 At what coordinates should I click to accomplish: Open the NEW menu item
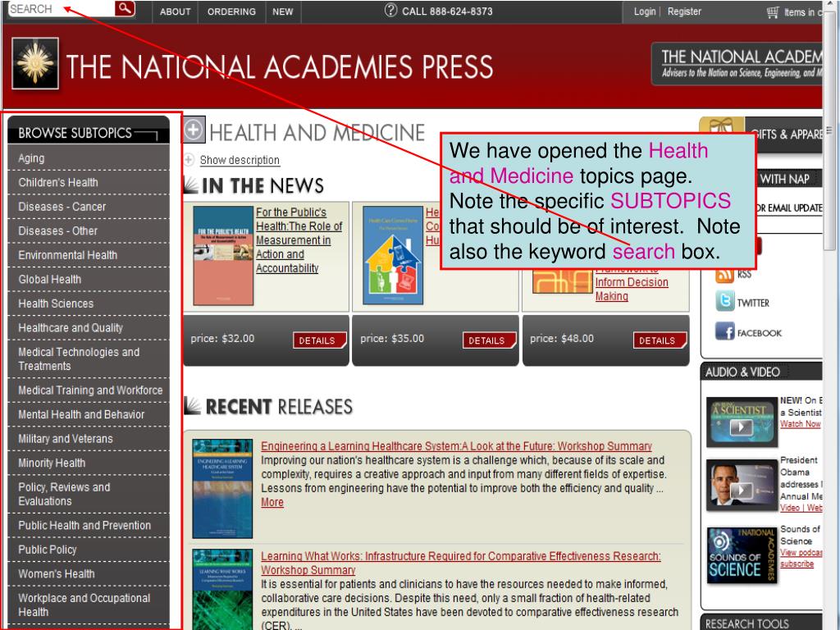click(283, 11)
